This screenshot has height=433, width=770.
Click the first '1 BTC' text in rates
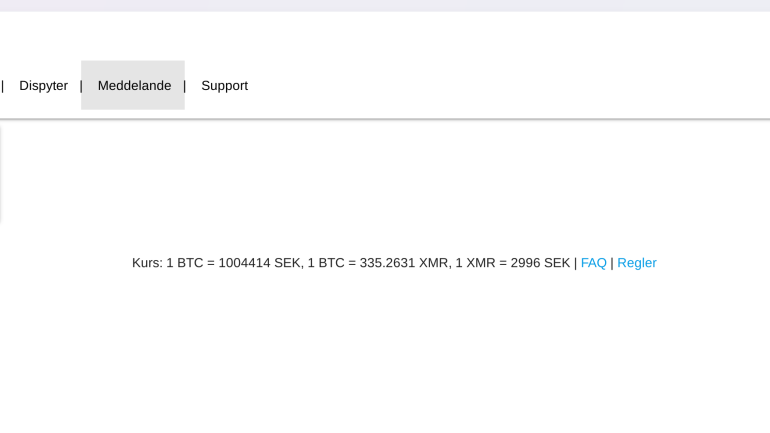pyautogui.click(x=185, y=263)
